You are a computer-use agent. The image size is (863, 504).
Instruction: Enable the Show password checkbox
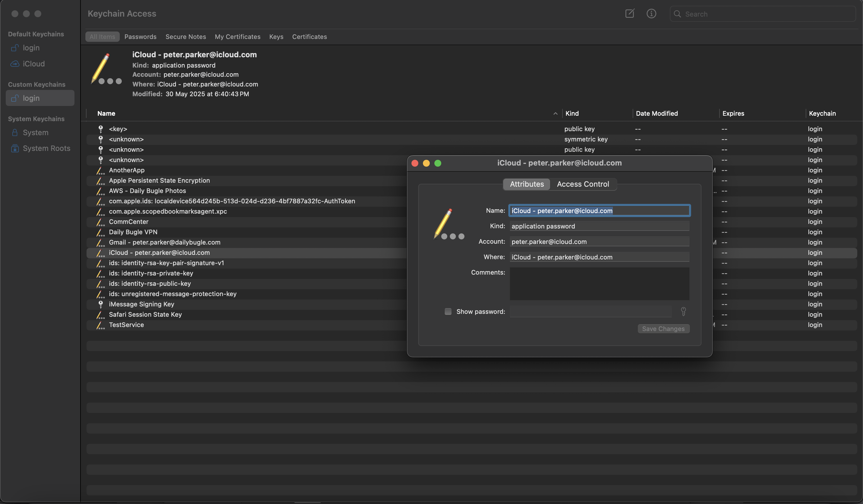pyautogui.click(x=448, y=311)
